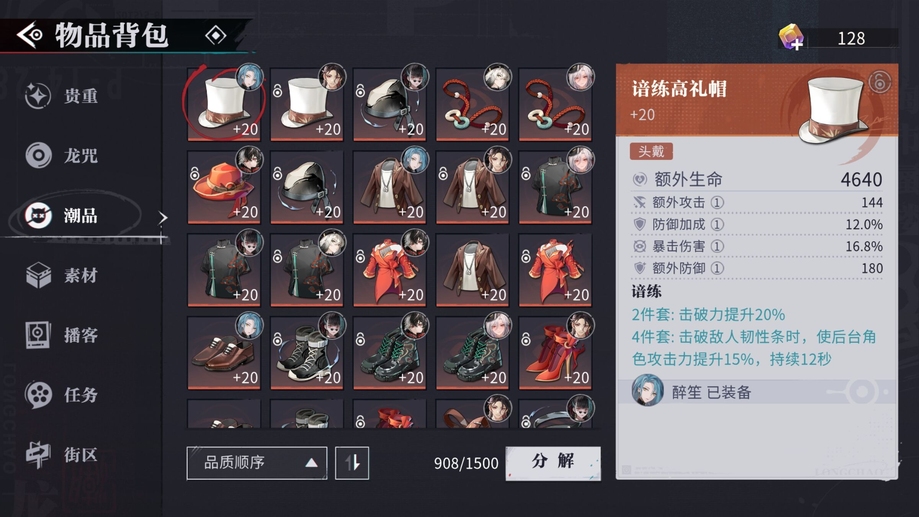Image resolution: width=919 pixels, height=517 pixels.
Task: Open the 街区 signpost category
Action: pos(63,454)
